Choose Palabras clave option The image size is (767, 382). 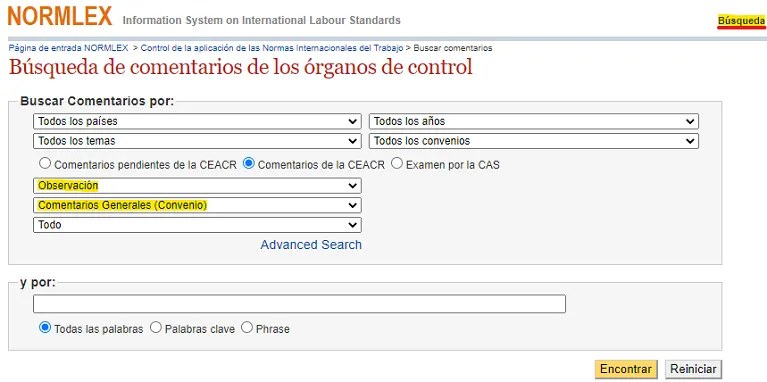[156, 327]
